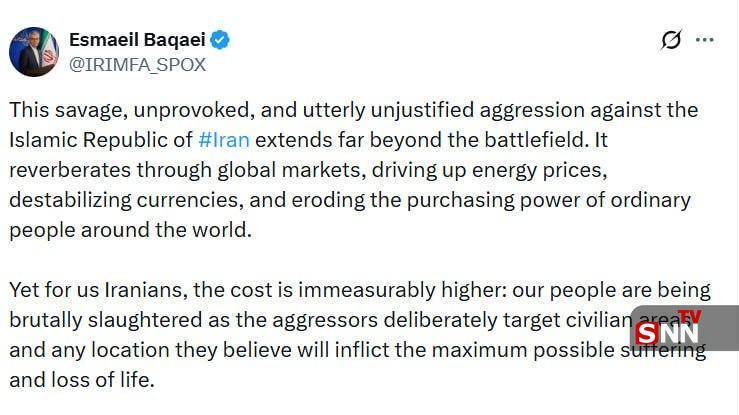
Task: Click the white NN letters of the SNN watermark
Action: (x=682, y=333)
